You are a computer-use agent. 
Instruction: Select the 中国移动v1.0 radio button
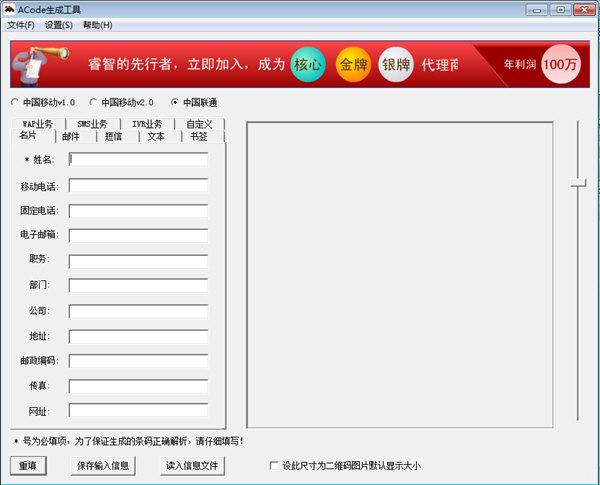click(x=14, y=102)
